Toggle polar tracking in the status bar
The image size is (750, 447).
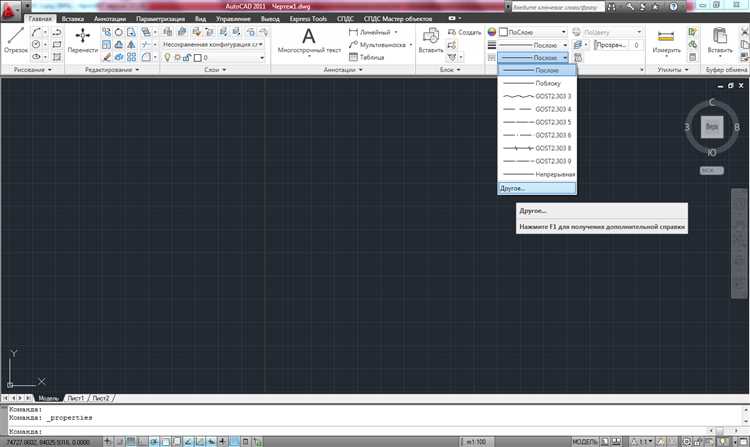coord(154,442)
